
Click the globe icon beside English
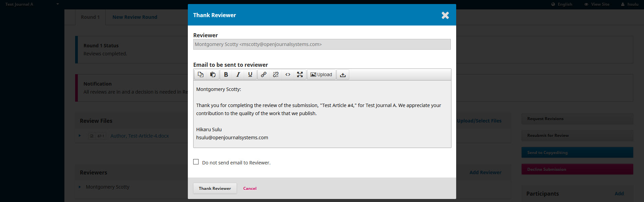coord(553,4)
